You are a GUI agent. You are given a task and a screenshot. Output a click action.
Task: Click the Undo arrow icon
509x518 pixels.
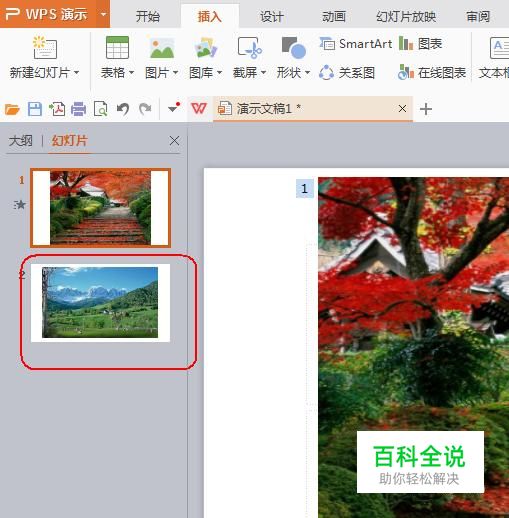(x=123, y=109)
